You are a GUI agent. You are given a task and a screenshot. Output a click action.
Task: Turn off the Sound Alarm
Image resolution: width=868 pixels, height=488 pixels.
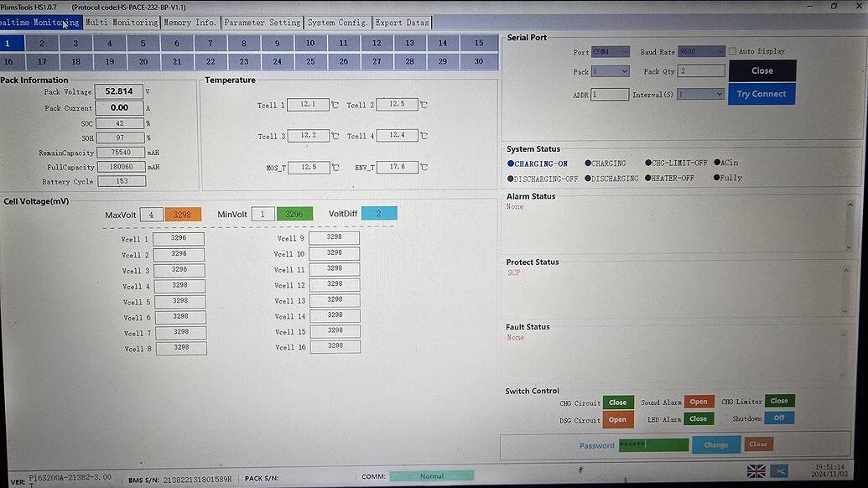[x=699, y=402]
